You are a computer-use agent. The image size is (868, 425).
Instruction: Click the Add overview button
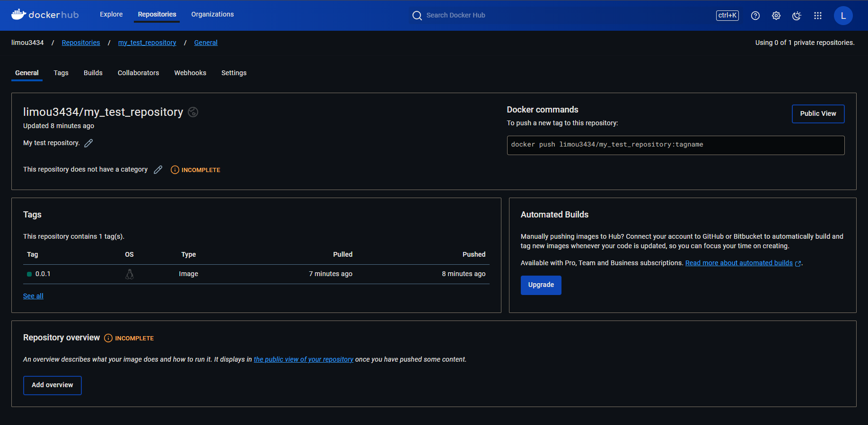pyautogui.click(x=53, y=385)
